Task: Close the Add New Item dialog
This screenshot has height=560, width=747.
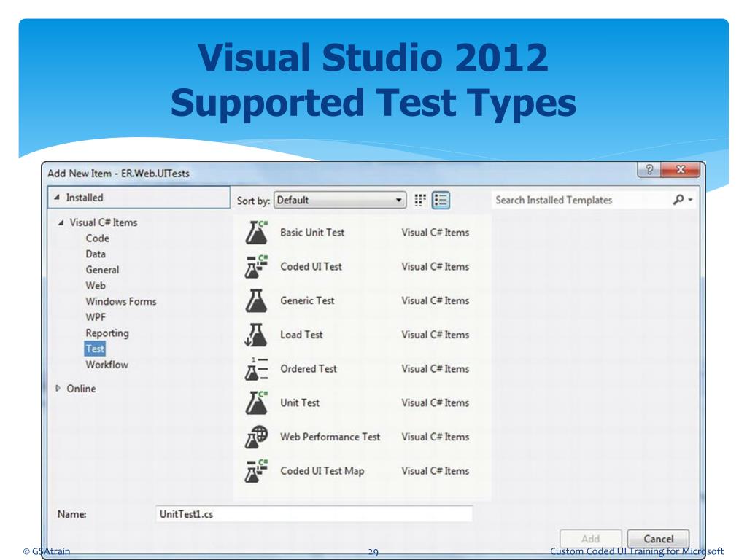Action: click(681, 169)
